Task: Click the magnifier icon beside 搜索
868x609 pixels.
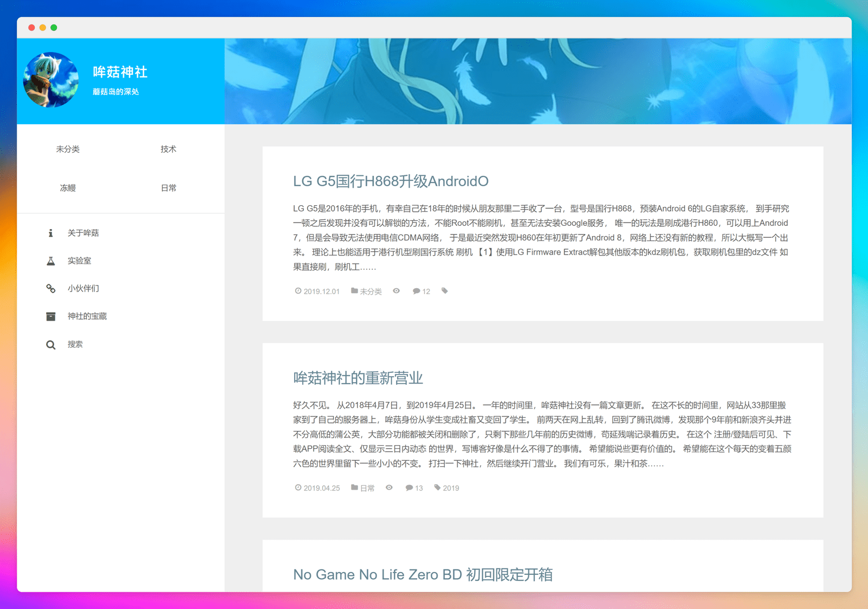Action: (x=50, y=344)
